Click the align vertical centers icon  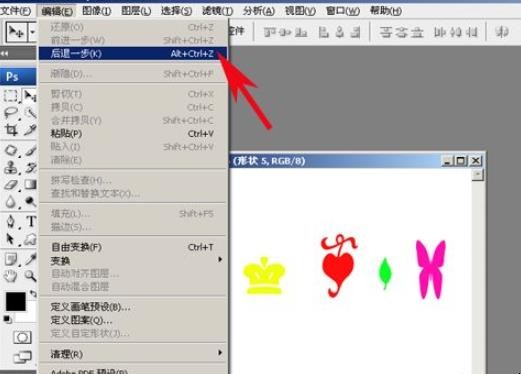tap(285, 32)
